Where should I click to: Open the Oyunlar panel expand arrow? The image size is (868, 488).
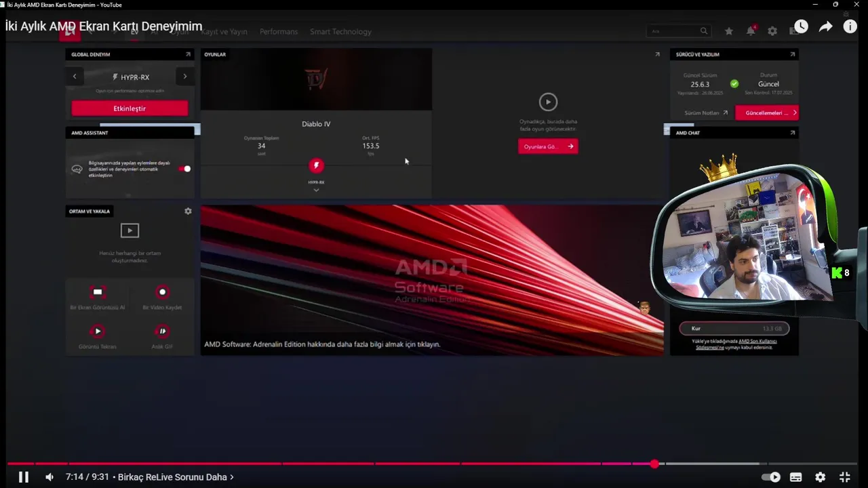[656, 54]
